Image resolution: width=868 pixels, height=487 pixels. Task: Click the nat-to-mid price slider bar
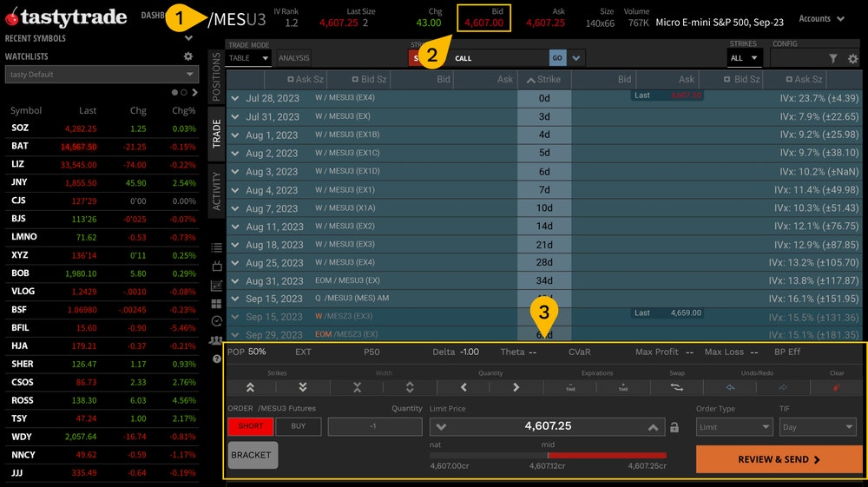[548, 456]
